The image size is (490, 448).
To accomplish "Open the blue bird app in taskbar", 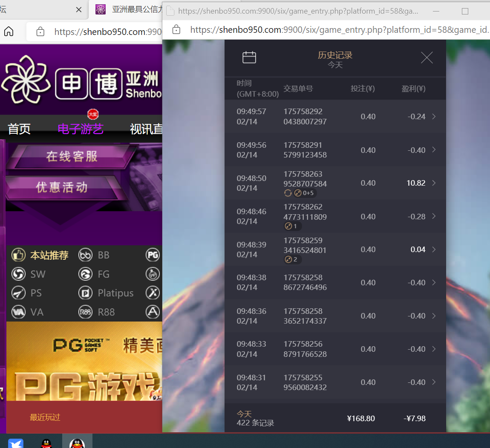I will [16, 443].
